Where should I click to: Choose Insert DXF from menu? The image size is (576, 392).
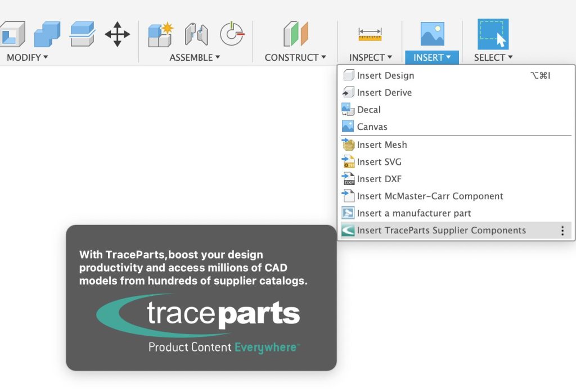[456, 179]
